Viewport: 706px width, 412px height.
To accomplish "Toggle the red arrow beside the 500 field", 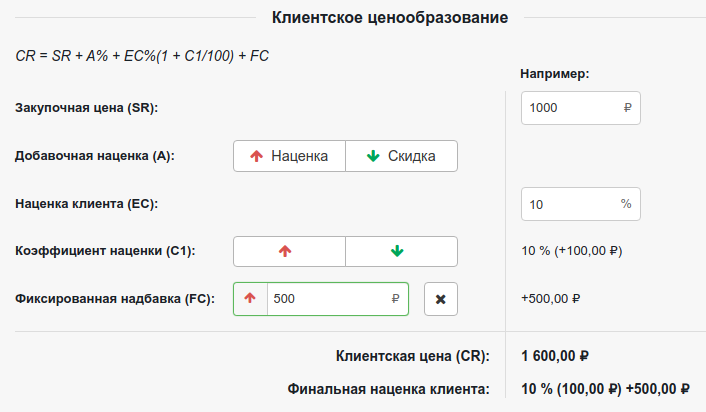I will click(x=250, y=298).
